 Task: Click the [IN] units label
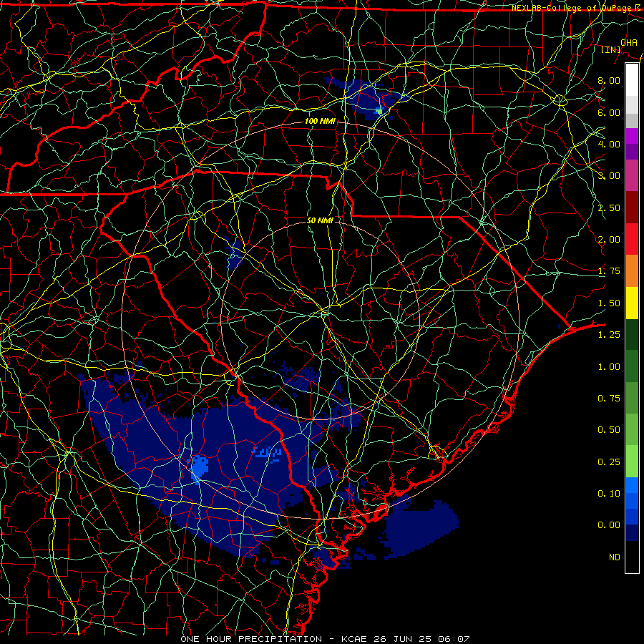point(611,49)
